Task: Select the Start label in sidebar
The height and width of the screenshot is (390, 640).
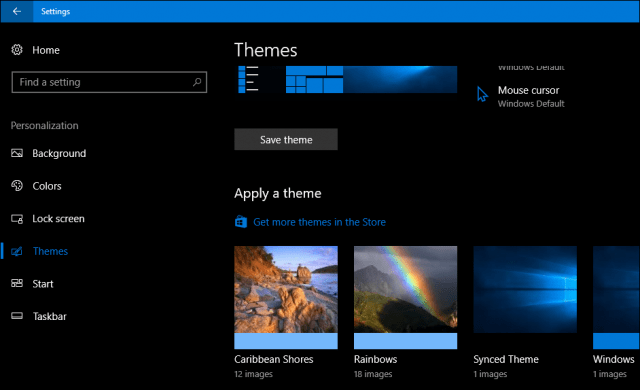Action: (x=43, y=284)
